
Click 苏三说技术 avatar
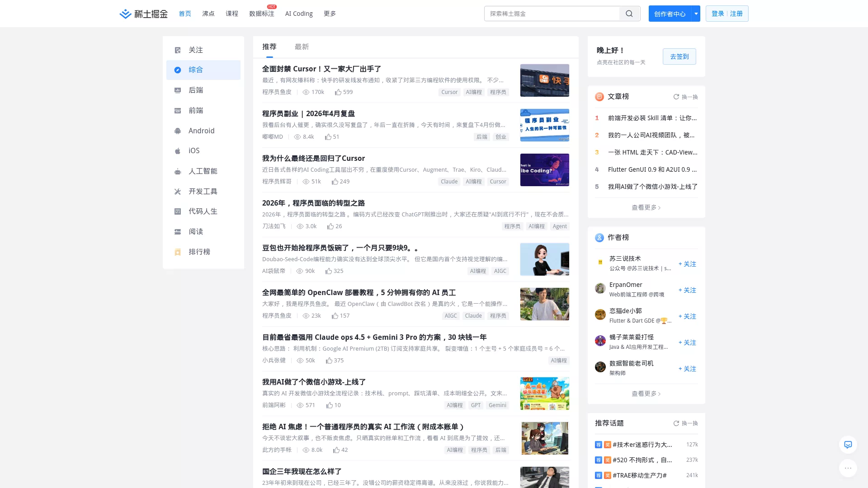coord(600,263)
